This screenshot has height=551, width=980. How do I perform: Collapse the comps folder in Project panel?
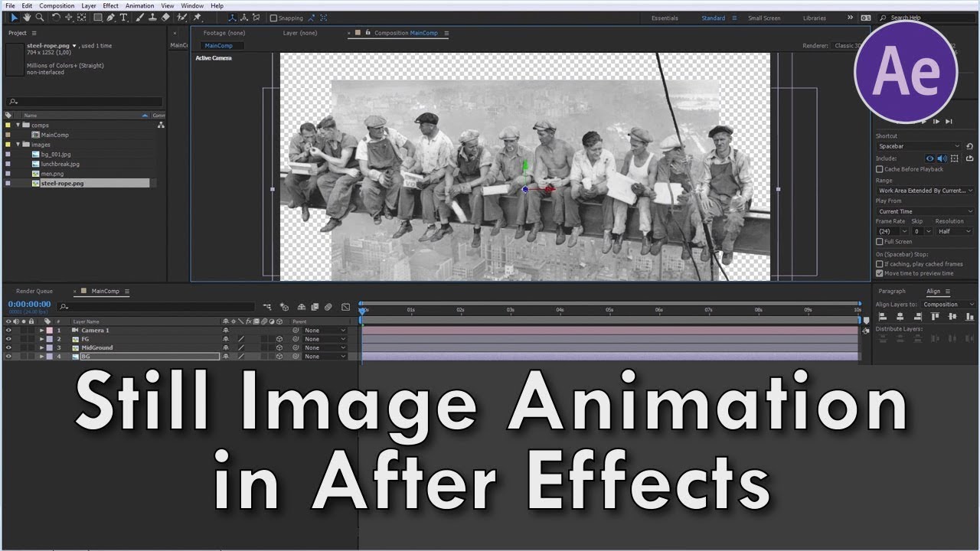point(18,125)
